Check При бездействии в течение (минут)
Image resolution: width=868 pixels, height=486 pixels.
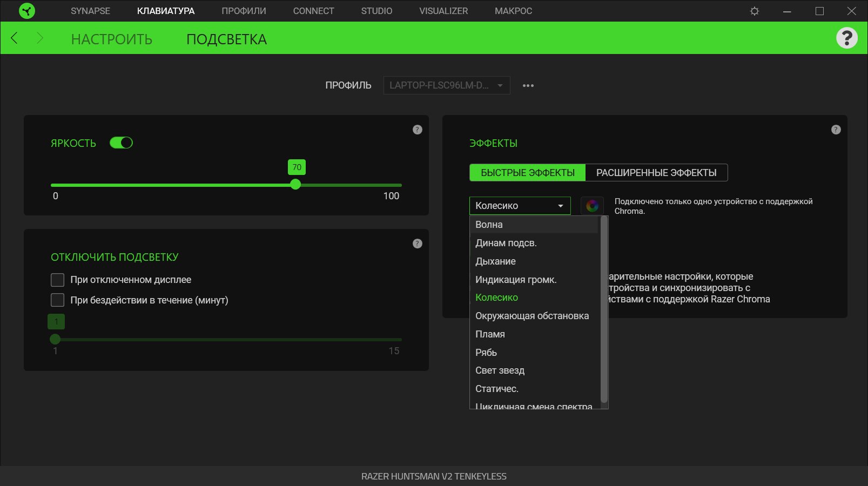click(57, 300)
